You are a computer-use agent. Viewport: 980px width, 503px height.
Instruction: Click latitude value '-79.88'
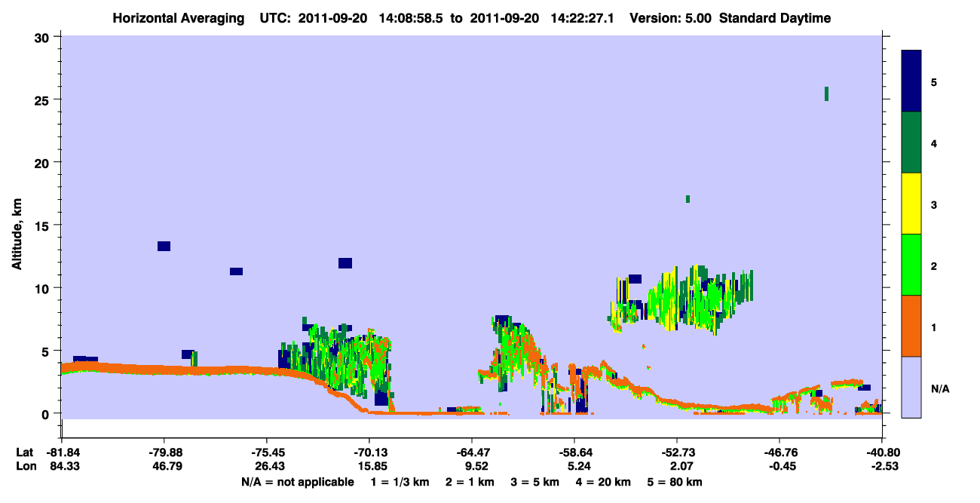pyautogui.click(x=164, y=452)
